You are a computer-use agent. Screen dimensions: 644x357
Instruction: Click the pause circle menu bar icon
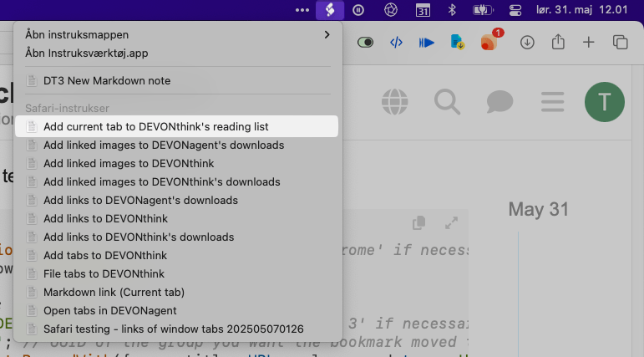[358, 10]
